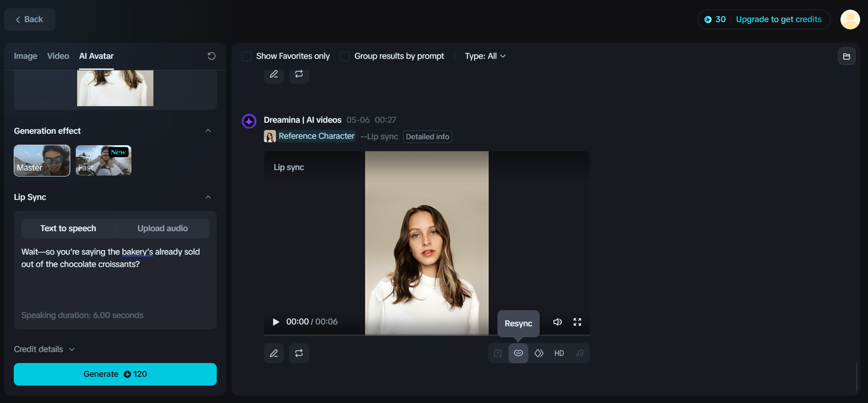Click the HD upscale button
This screenshot has height=403, width=868.
click(559, 353)
